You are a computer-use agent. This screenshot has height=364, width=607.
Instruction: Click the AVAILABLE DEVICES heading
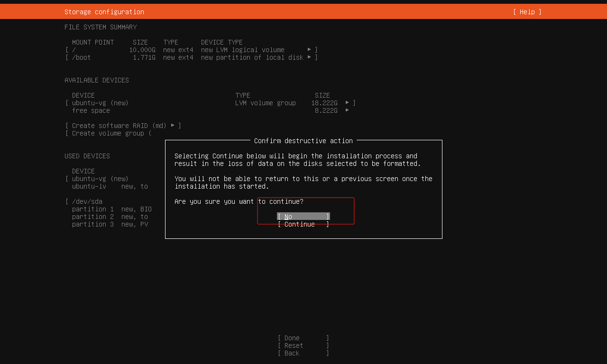click(97, 80)
